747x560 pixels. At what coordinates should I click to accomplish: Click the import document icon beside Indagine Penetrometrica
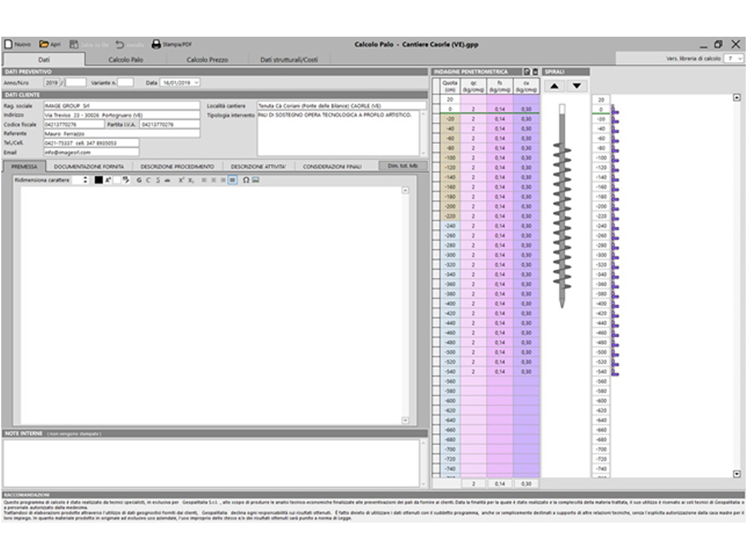click(x=526, y=72)
